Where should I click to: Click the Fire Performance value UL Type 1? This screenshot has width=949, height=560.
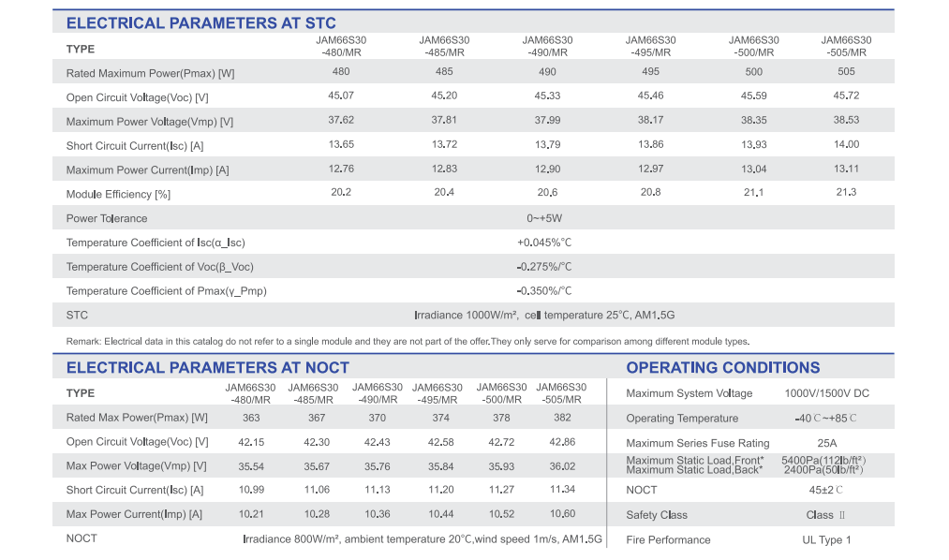click(x=826, y=540)
